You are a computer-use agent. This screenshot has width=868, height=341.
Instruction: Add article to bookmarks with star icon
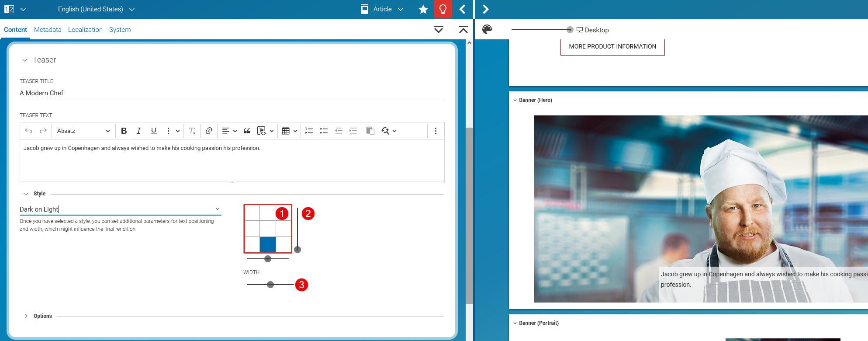pyautogui.click(x=423, y=9)
